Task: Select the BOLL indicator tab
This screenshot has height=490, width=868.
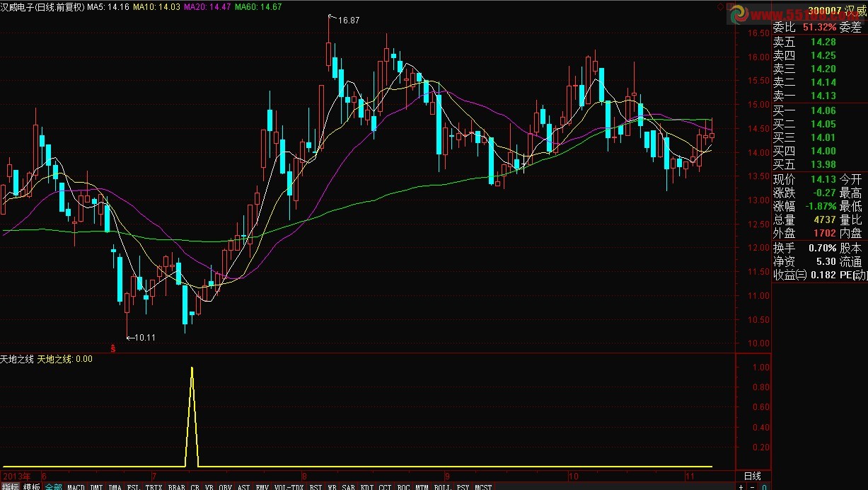Action: [x=443, y=486]
